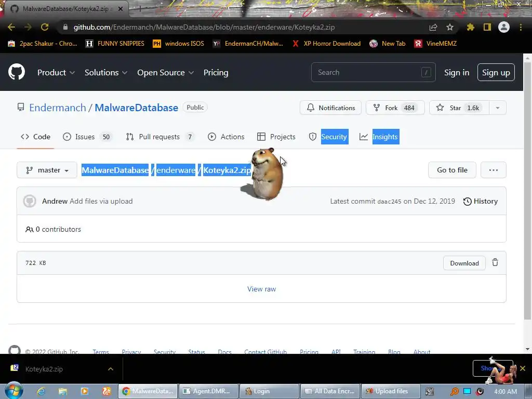The width and height of the screenshot is (532, 399).
Task: Expand the star lists dropdown arrow
Action: point(498,108)
